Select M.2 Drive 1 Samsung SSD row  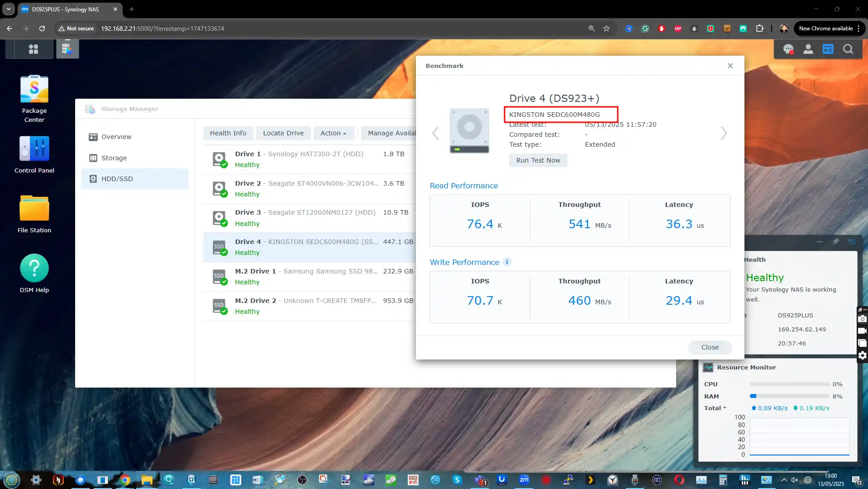(309, 277)
